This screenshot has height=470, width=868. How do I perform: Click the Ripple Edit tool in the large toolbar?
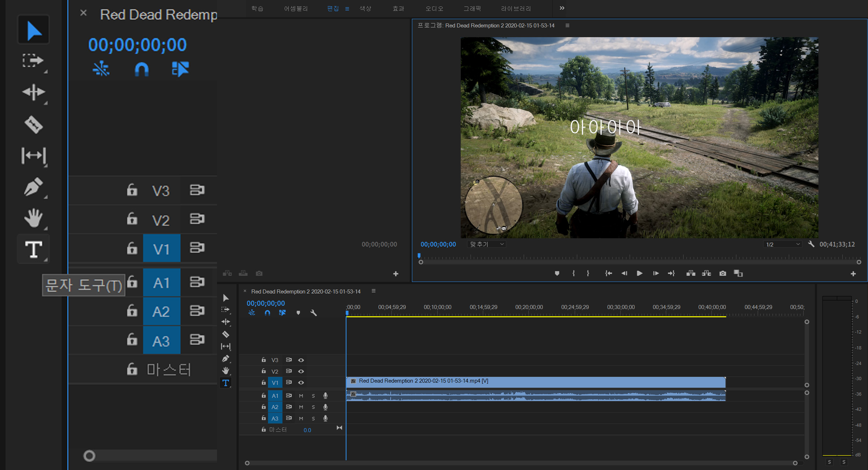point(34,92)
